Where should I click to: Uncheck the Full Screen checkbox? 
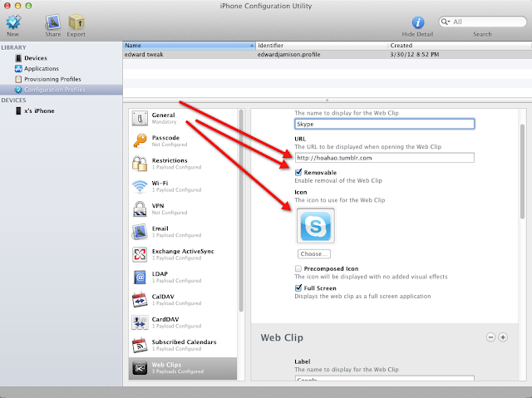coord(298,288)
